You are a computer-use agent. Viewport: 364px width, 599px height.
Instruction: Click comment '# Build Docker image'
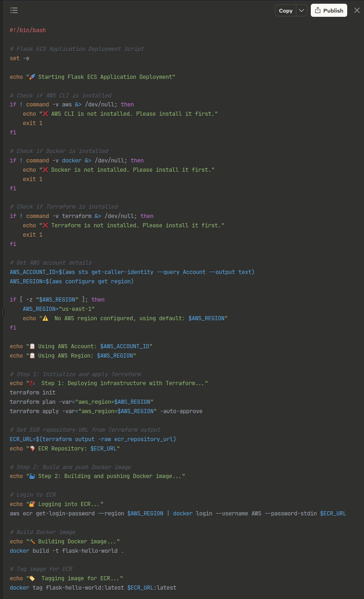[x=42, y=532]
